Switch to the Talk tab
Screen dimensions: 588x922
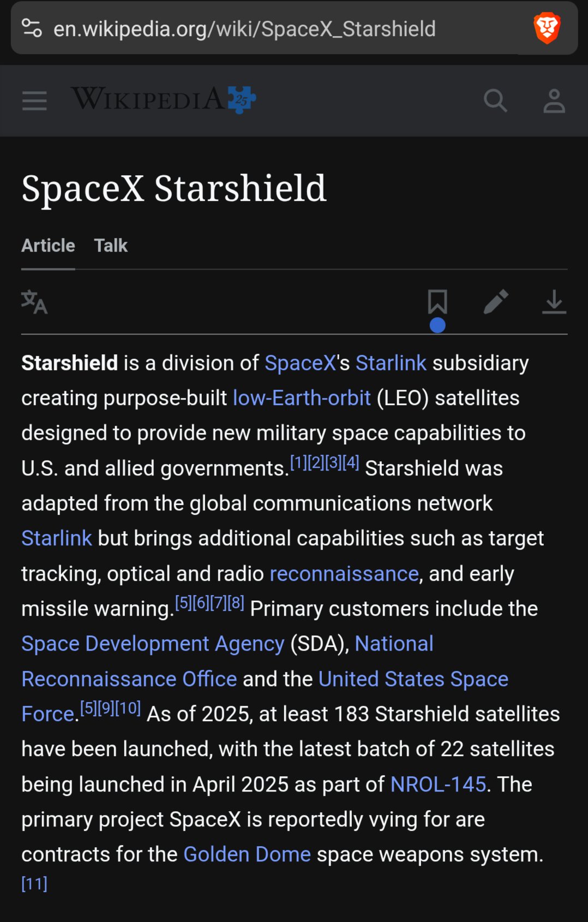point(111,246)
